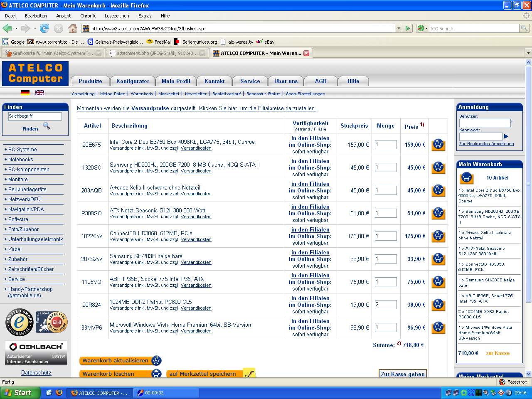The image size is (532, 399).
Task: Click the Stop loading icon
Action: coord(59,28)
